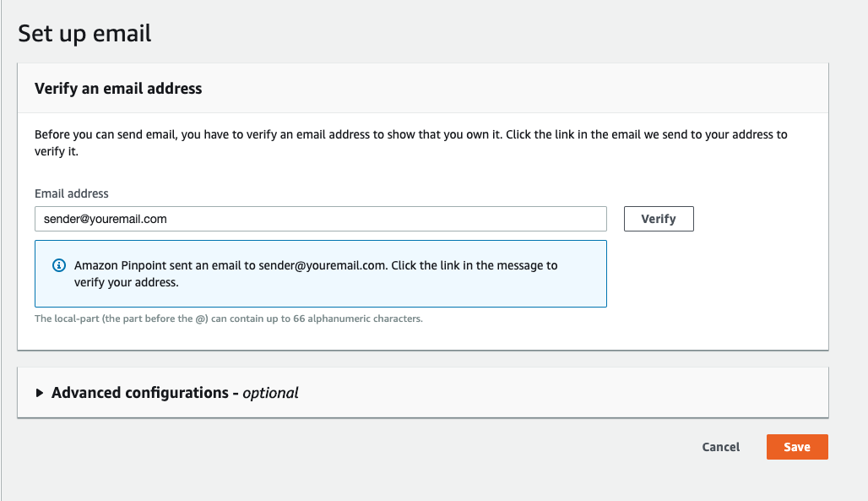Click the blank area right of the Verify button
The height and width of the screenshot is (501, 868).
coord(758,219)
